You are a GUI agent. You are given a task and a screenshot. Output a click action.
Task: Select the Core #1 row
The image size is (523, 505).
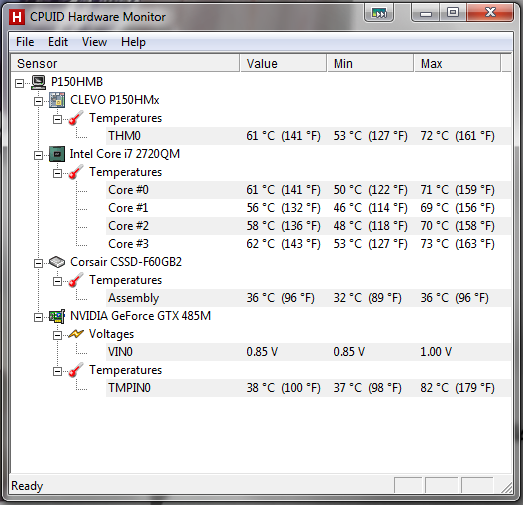click(x=308, y=208)
